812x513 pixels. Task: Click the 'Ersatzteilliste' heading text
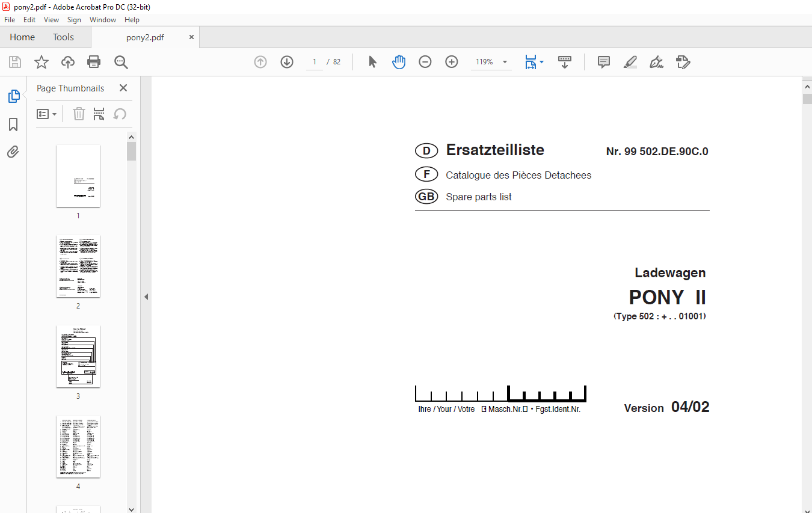pos(495,150)
